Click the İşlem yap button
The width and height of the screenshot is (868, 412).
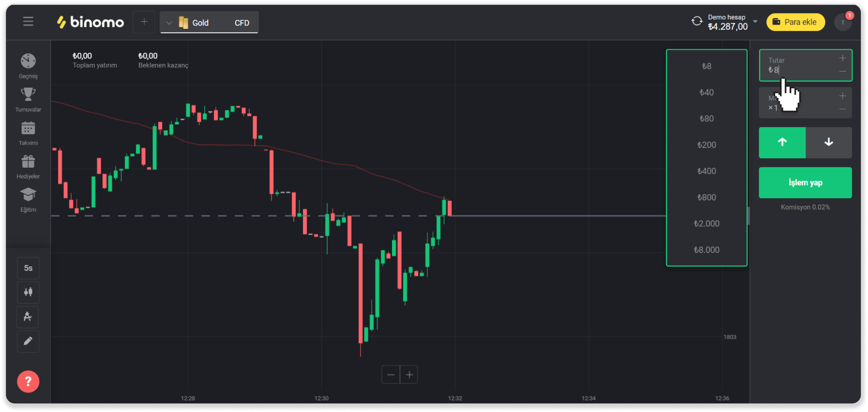(x=805, y=182)
